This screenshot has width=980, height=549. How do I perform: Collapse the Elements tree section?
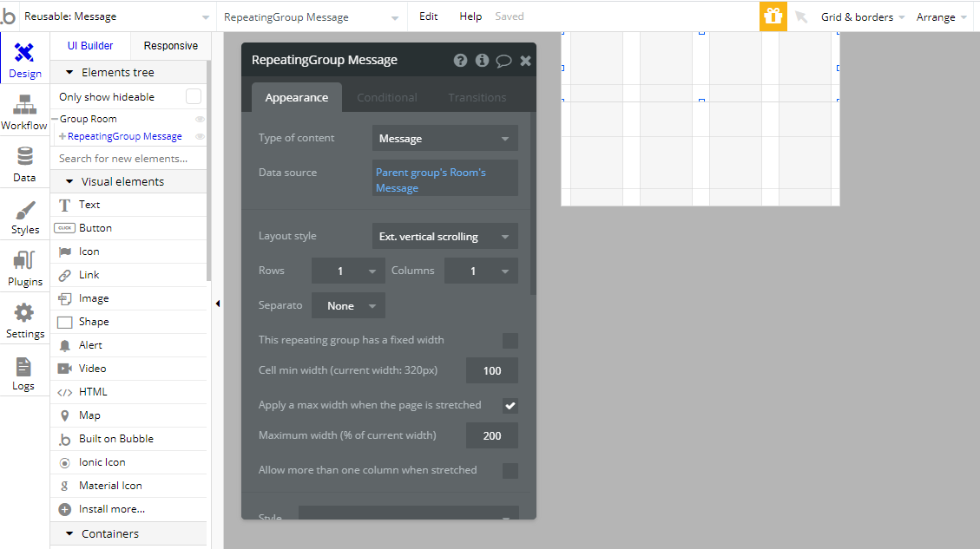point(69,73)
